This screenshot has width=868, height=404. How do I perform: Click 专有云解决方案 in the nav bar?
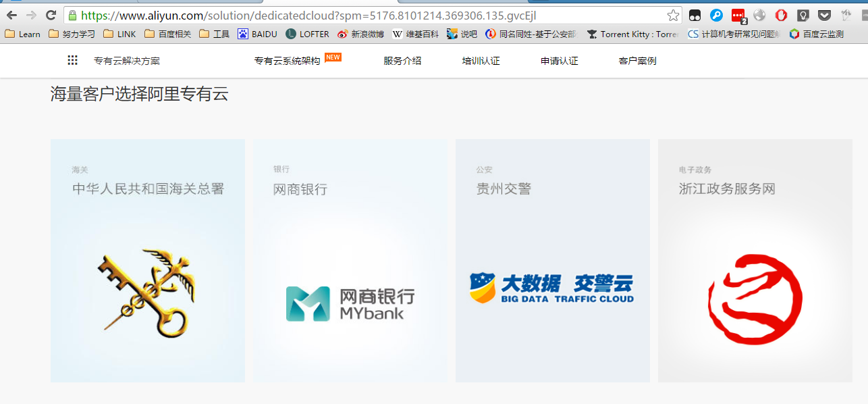point(127,61)
